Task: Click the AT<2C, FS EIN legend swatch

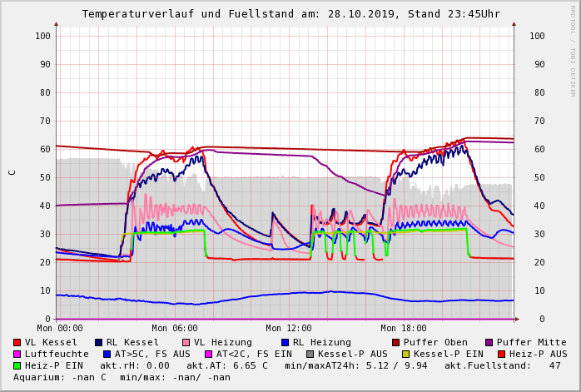Action: point(208,354)
